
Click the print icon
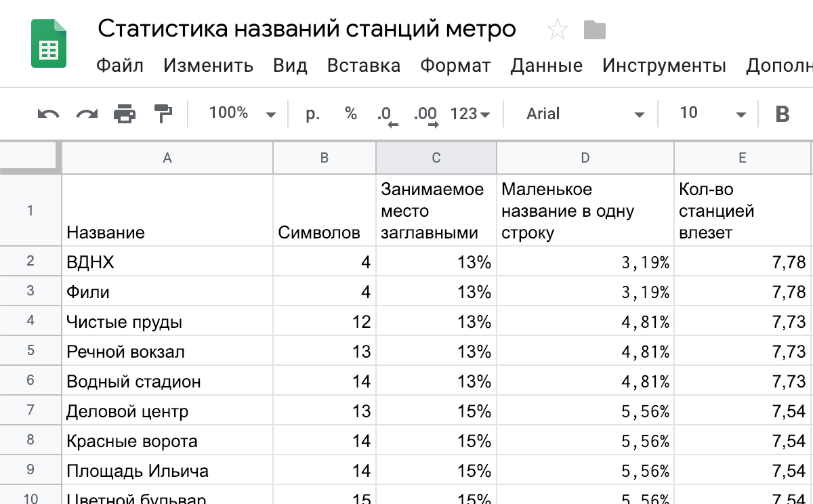click(125, 114)
